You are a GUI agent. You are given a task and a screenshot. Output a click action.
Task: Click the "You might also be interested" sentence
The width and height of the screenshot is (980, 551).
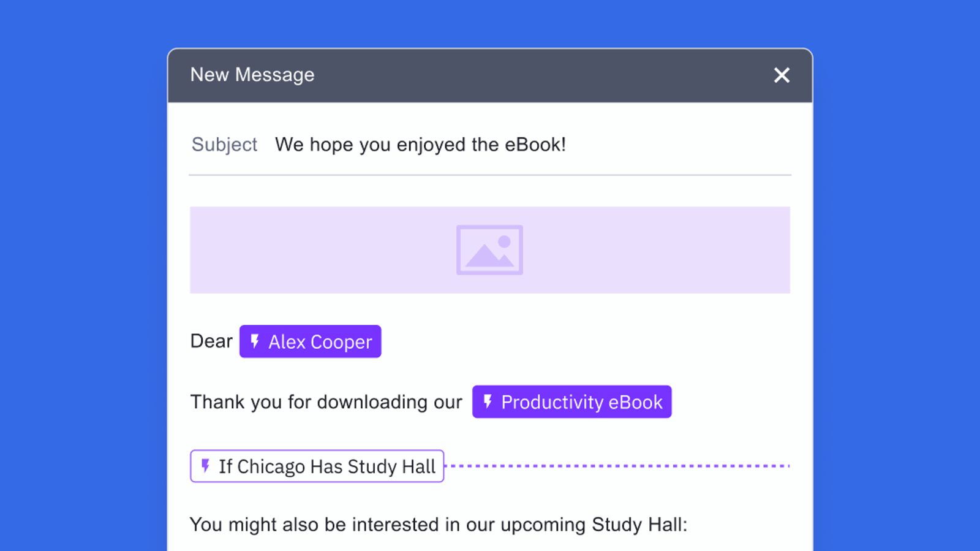[438, 525]
